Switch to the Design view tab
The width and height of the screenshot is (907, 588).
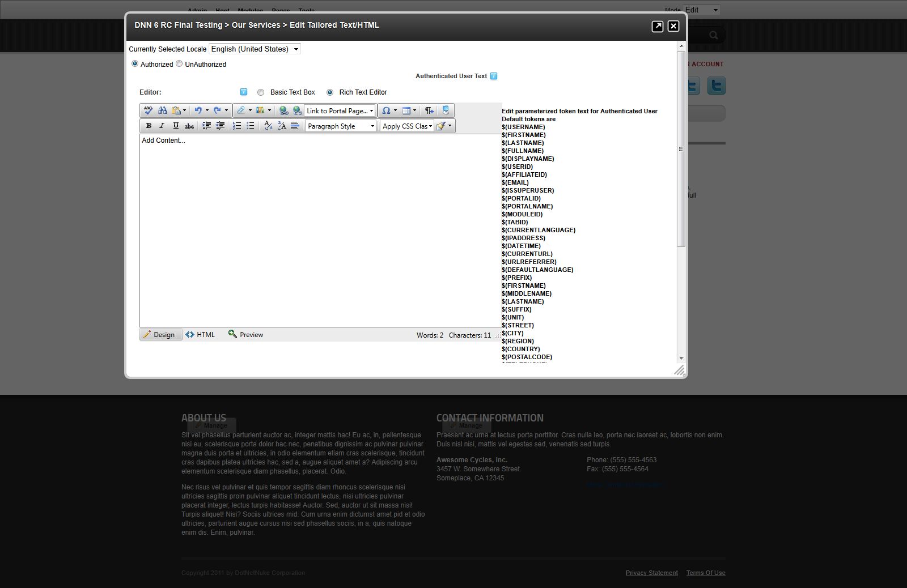[x=161, y=334]
